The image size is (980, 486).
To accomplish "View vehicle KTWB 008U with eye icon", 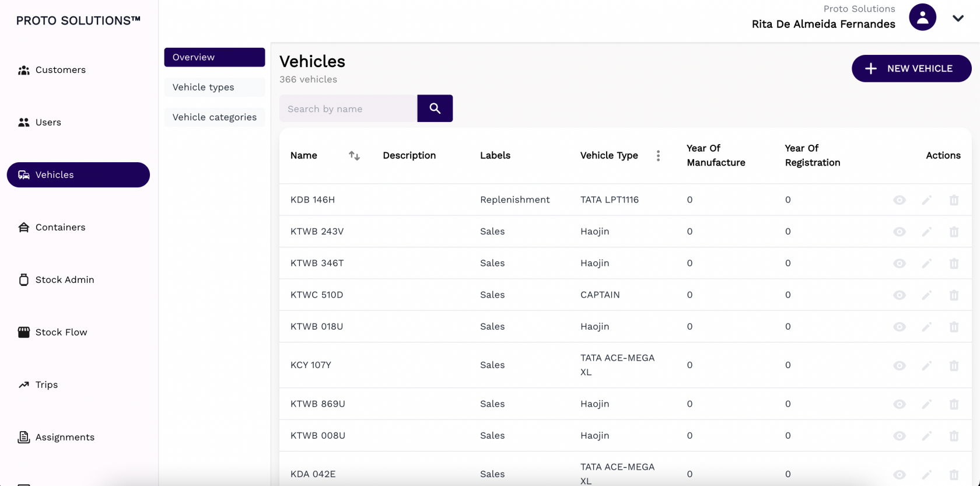I will (x=899, y=436).
